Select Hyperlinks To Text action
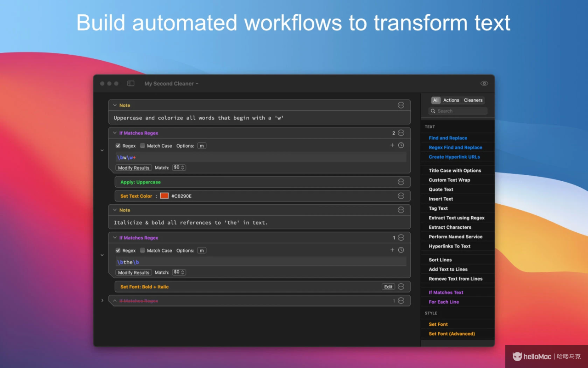 click(450, 246)
